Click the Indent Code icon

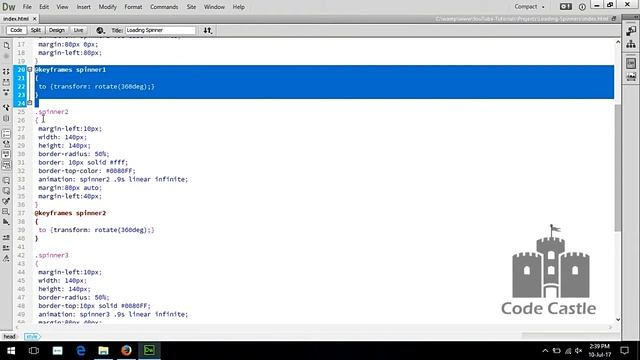[x=6, y=237]
